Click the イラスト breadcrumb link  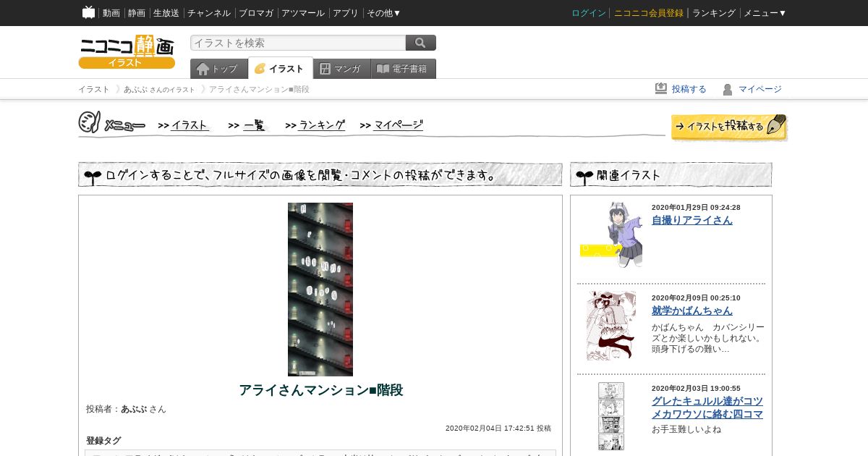point(94,89)
